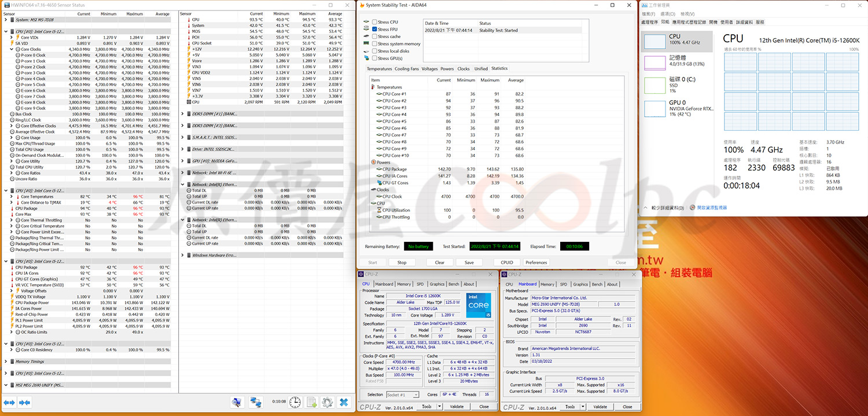Expand Core Effective Clocks row

13,126
